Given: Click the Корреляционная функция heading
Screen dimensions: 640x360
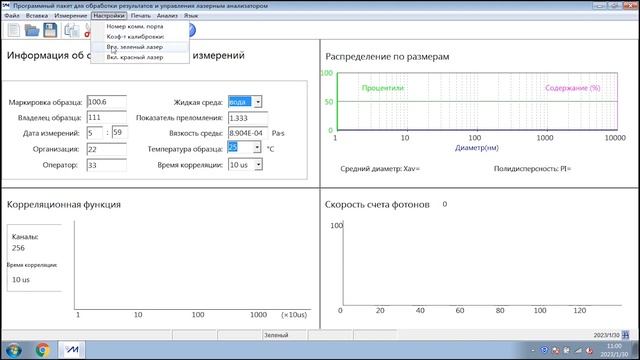Looking at the screenshot, I should pyautogui.click(x=64, y=204).
